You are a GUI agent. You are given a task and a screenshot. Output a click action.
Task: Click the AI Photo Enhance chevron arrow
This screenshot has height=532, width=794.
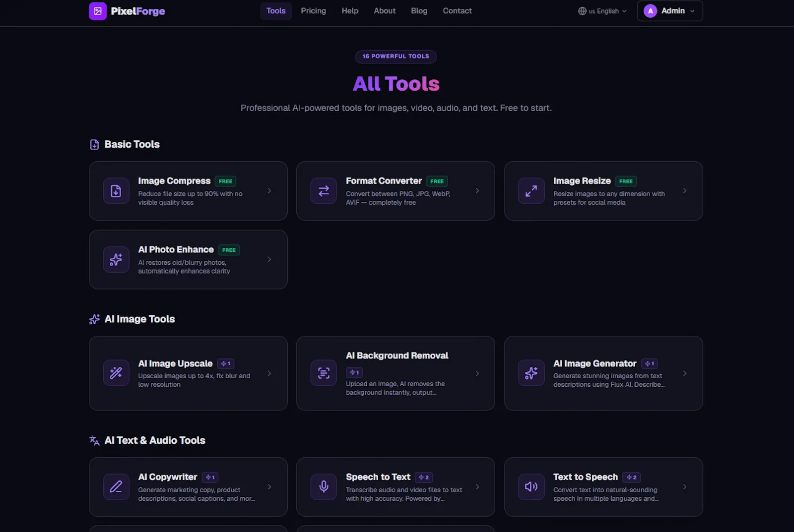[x=269, y=259]
